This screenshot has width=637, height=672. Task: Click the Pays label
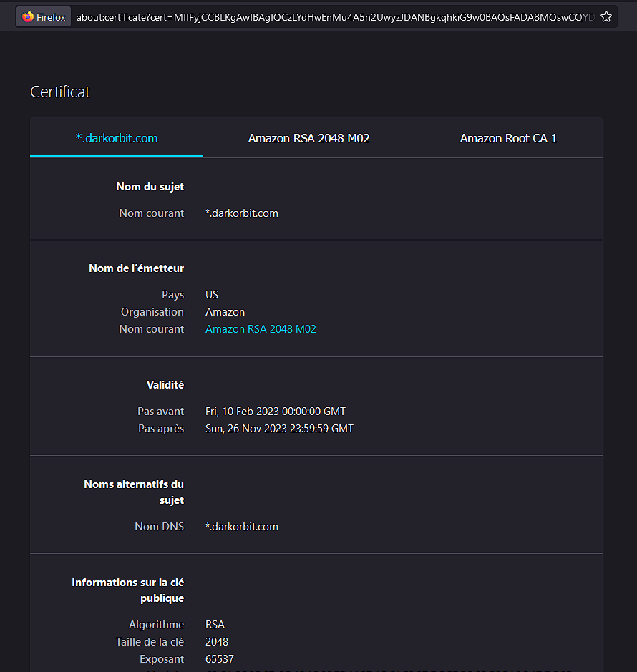click(172, 294)
